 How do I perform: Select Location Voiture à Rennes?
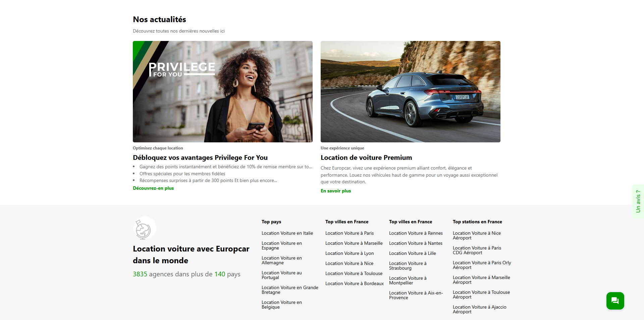[x=416, y=233]
